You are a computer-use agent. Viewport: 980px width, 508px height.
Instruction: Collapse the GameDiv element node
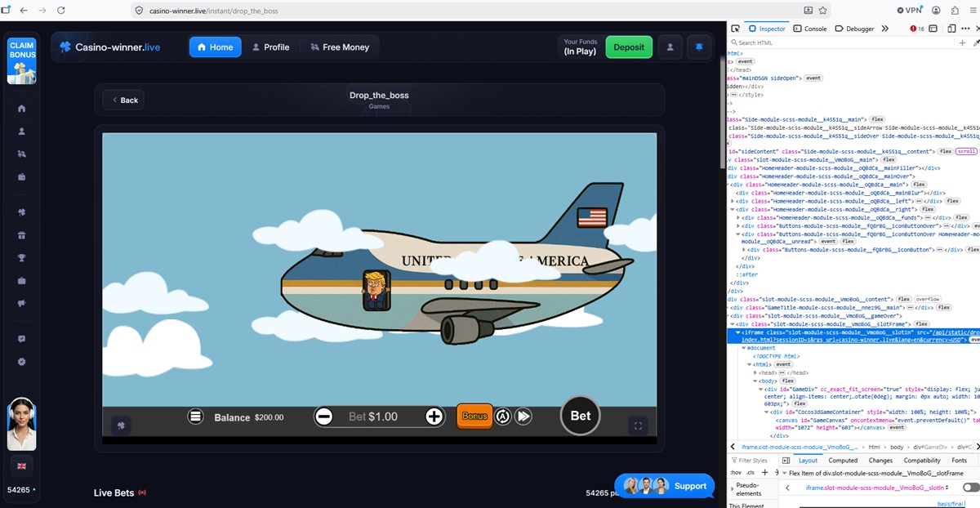(x=759, y=390)
